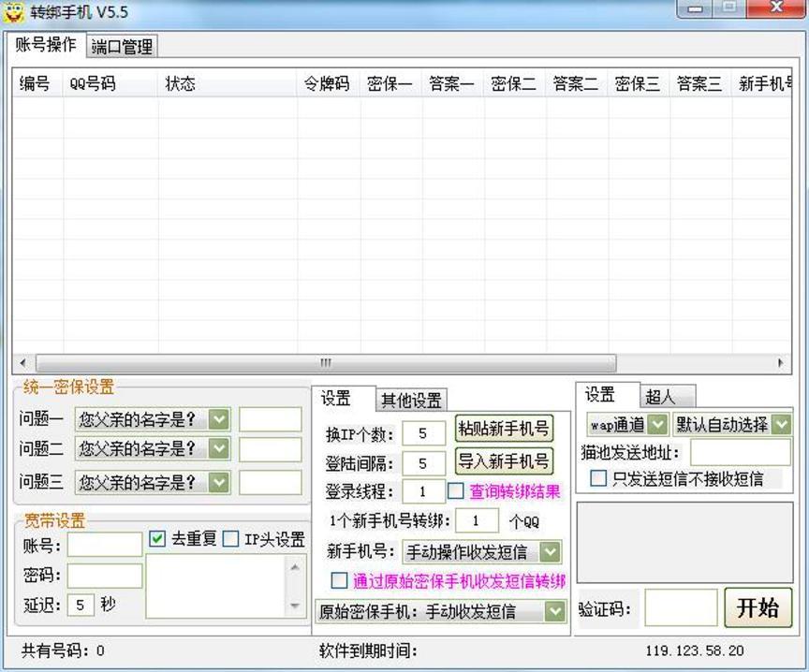Switch to the 超人 tab
Viewport: 809px width, 672px height.
pyautogui.click(x=660, y=397)
